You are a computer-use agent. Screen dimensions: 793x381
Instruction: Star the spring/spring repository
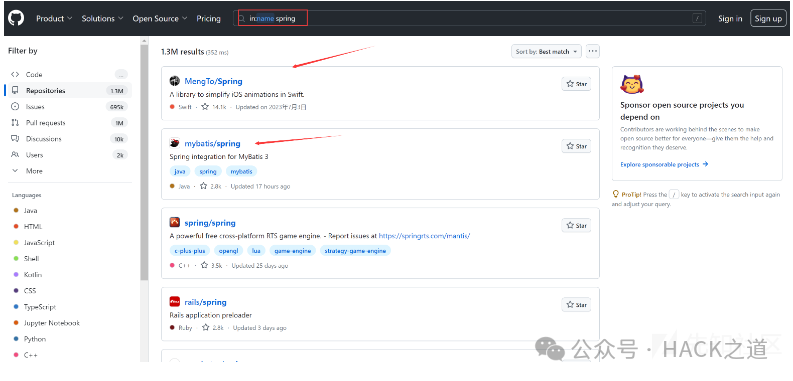click(x=576, y=226)
